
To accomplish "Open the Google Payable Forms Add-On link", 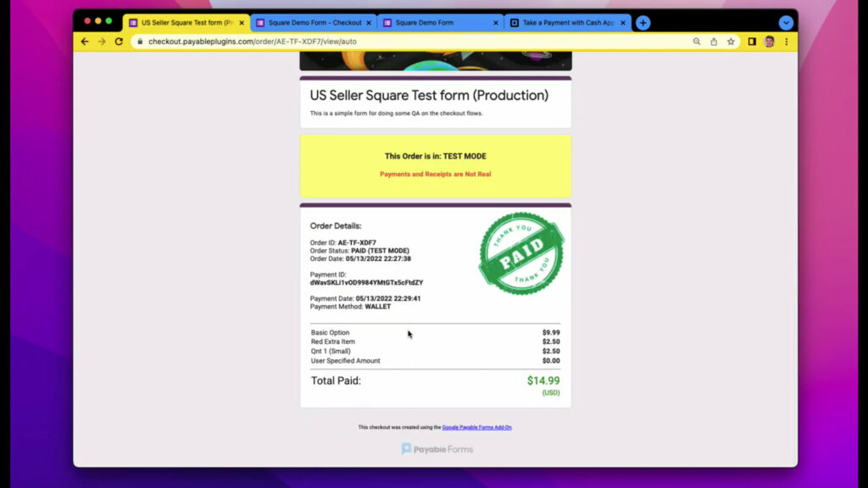I will click(x=476, y=427).
